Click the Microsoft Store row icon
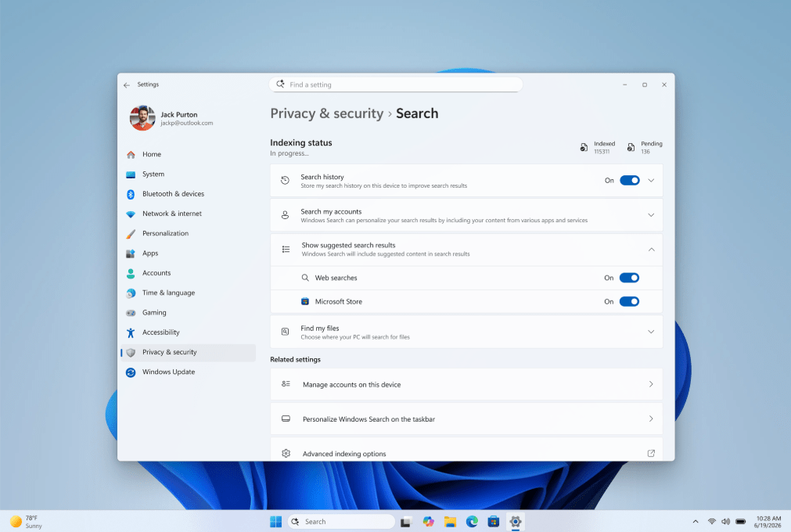Screen dimensions: 791x532 click(x=305, y=301)
